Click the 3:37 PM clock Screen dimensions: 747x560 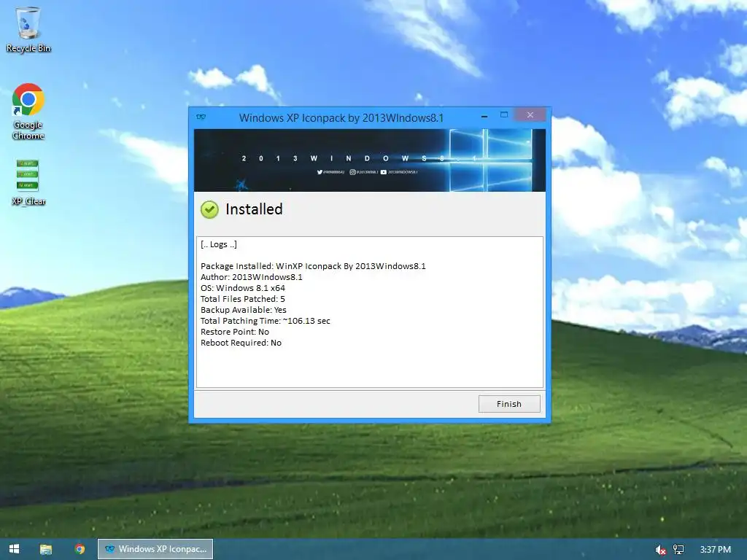pos(715,550)
